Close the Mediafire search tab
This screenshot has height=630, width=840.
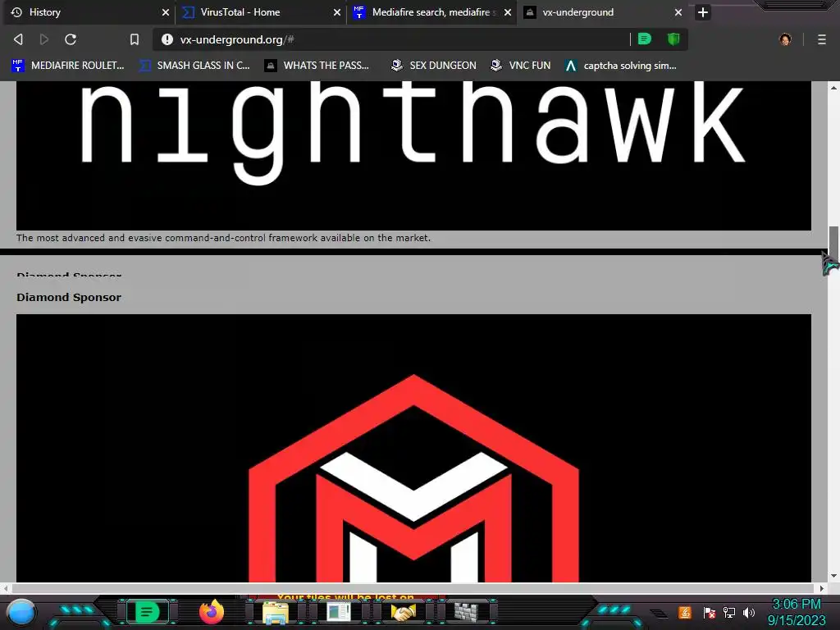pos(508,12)
